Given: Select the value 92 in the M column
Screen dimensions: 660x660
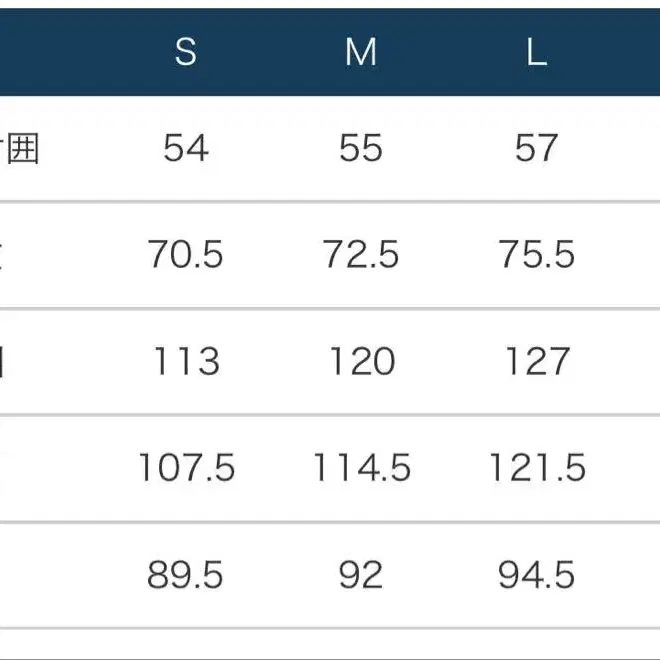Looking at the screenshot, I should click(x=361, y=574).
